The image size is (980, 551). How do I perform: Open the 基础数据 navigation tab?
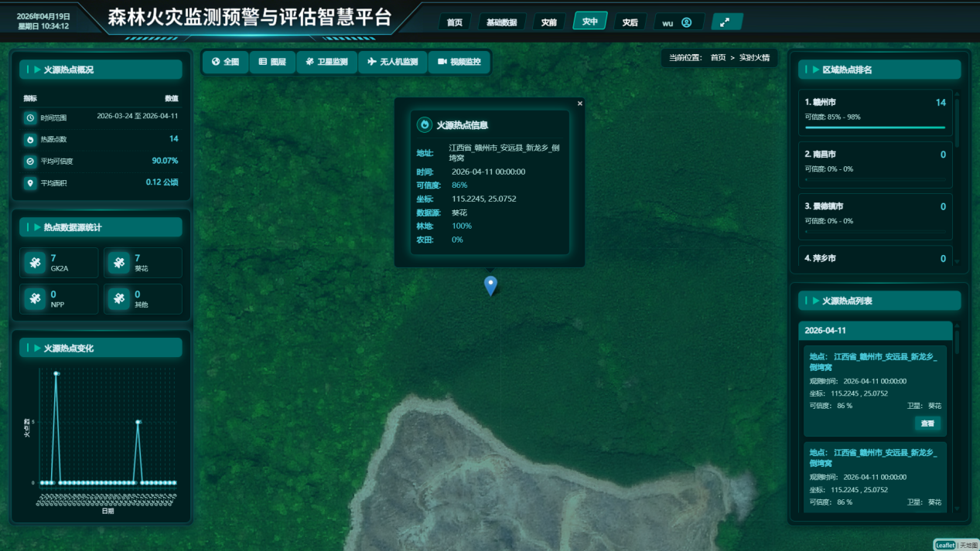pyautogui.click(x=501, y=22)
